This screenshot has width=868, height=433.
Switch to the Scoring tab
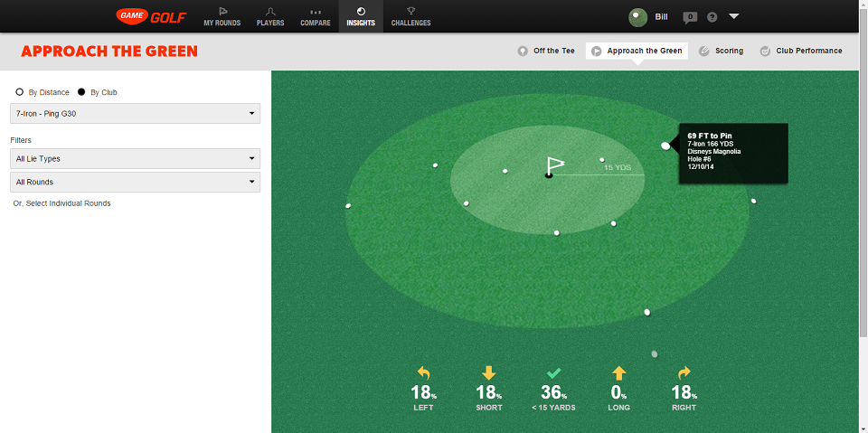(x=722, y=51)
